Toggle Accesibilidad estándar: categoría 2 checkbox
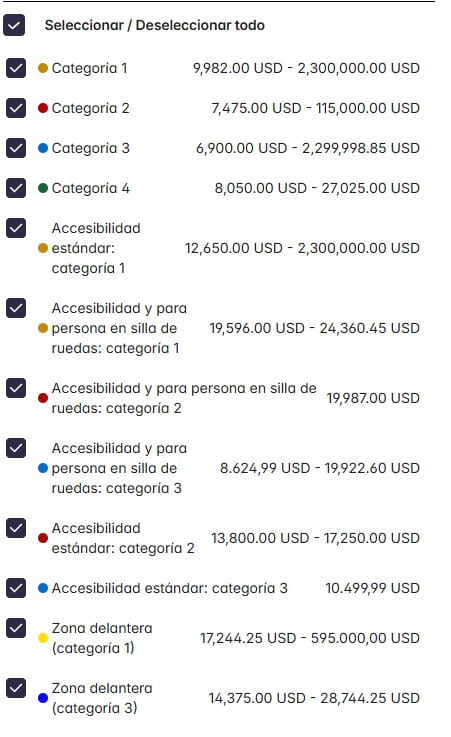Screen dimensions: 451x737 (16, 528)
